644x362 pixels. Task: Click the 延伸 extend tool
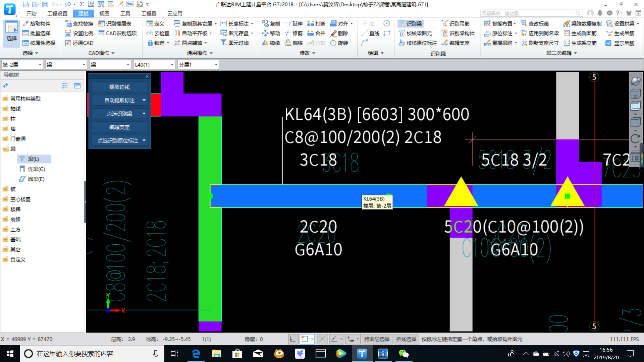(293, 23)
